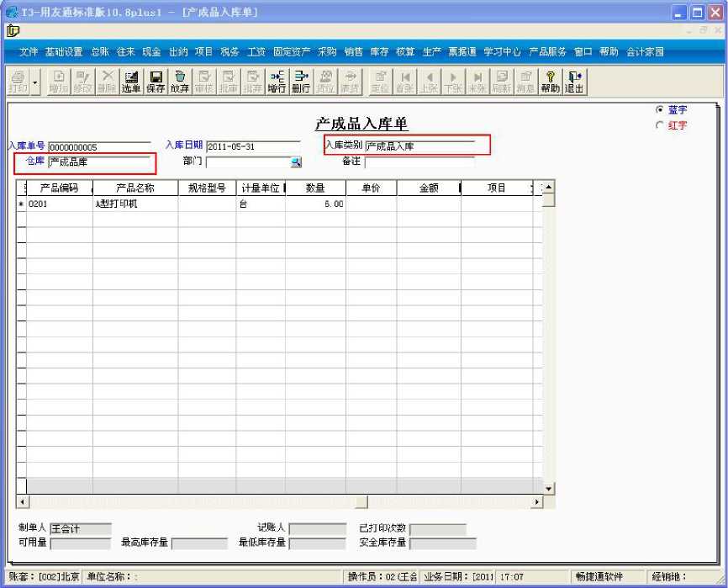
Task: Click the 数量 column header
Action: 315,188
